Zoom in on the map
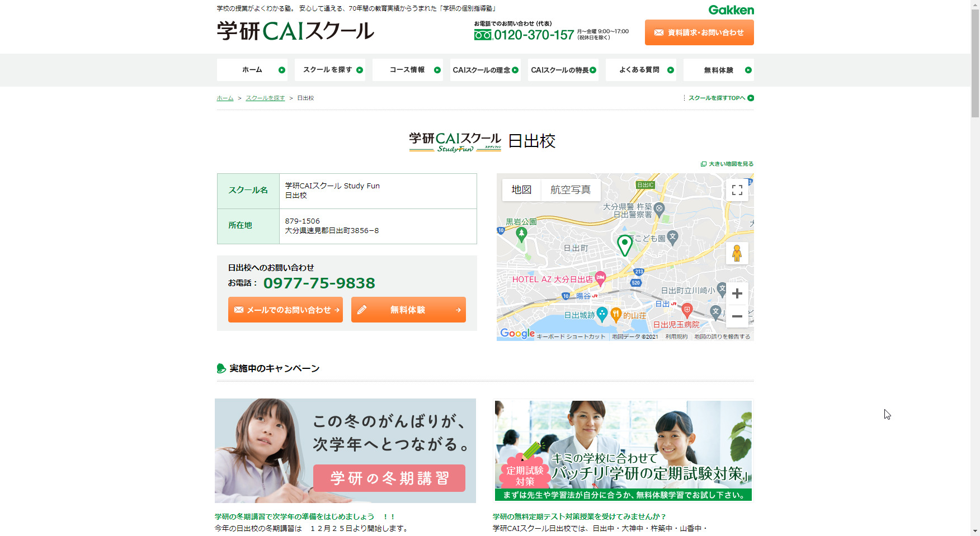The width and height of the screenshot is (980, 536). point(737,293)
